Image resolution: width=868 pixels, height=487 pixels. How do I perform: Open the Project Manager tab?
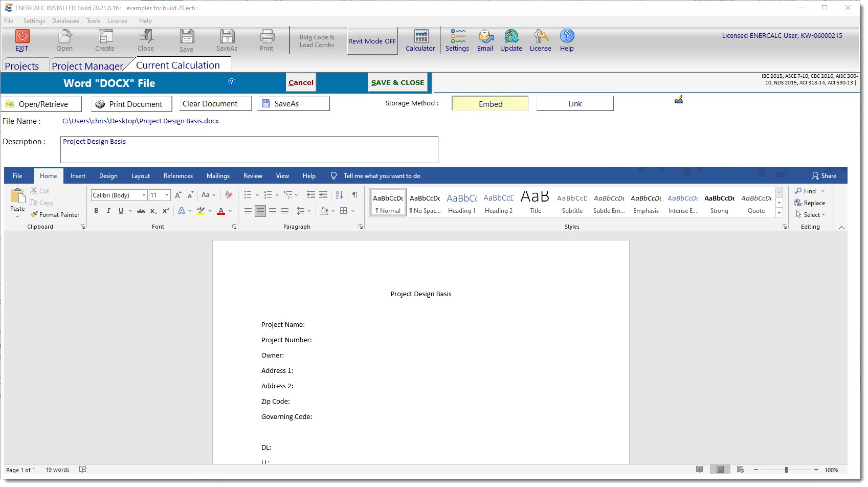tap(87, 66)
